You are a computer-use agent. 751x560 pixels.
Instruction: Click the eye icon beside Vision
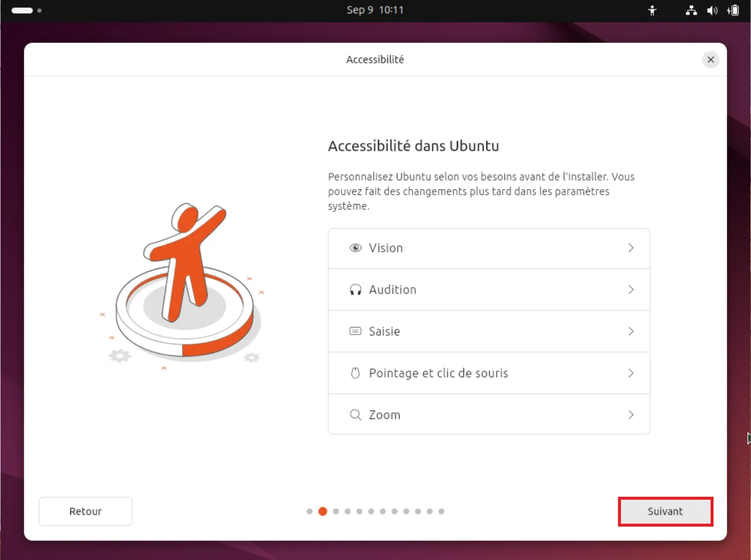pyautogui.click(x=356, y=248)
